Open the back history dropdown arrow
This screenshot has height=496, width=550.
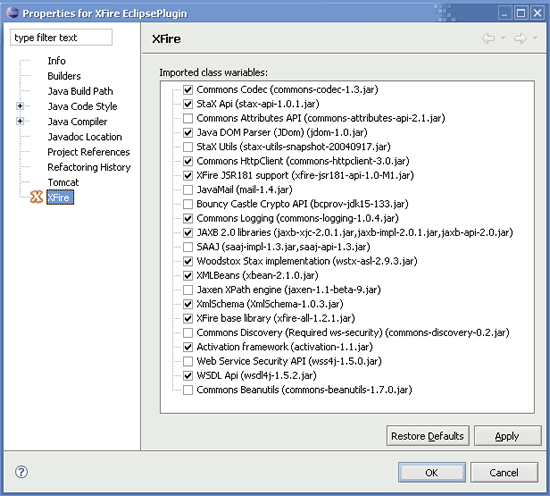click(x=503, y=38)
